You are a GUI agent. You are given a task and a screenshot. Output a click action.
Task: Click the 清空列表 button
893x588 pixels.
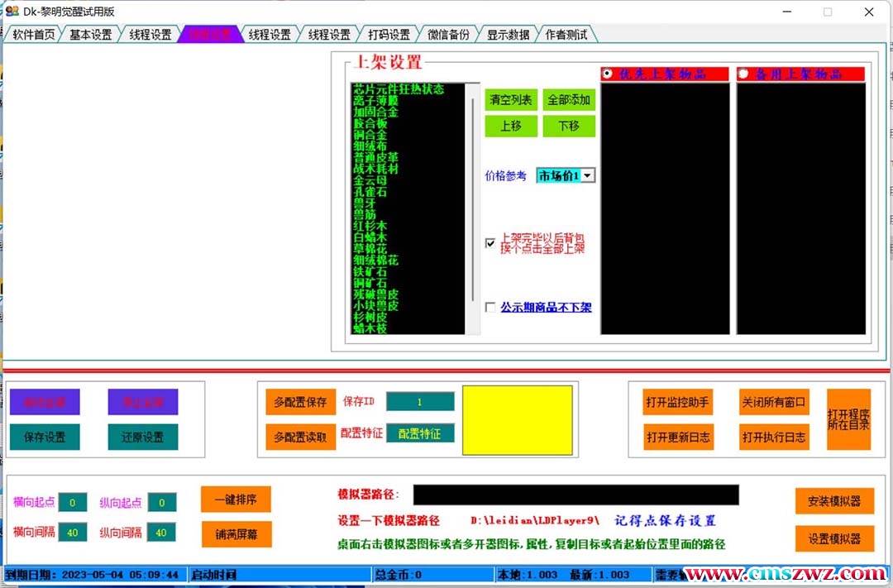[511, 100]
